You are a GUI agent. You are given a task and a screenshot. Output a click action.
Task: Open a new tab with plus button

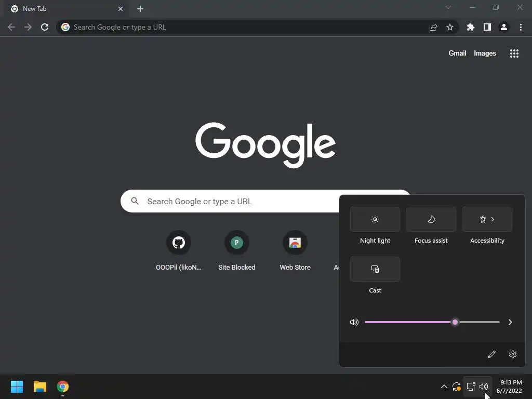140,9
